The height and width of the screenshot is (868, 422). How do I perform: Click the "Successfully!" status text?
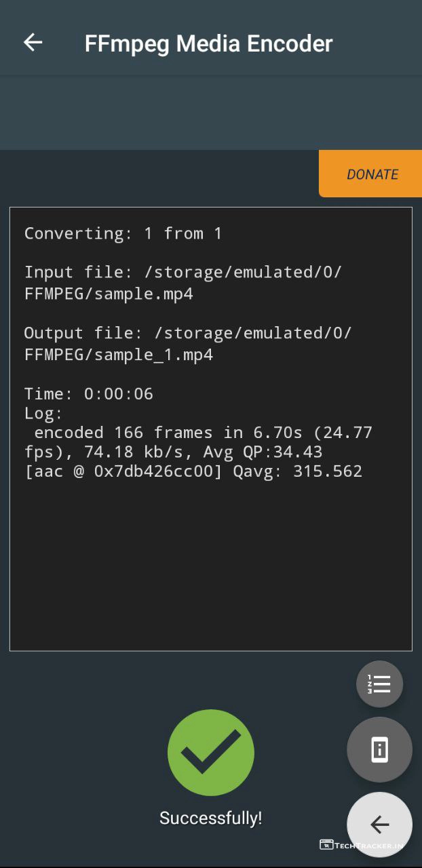(x=211, y=818)
